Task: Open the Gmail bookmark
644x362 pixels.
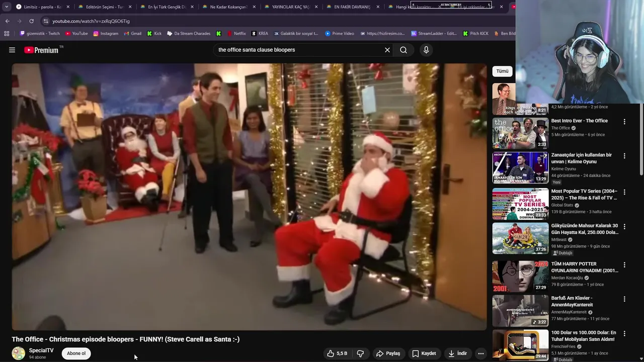Action: [x=132, y=34]
